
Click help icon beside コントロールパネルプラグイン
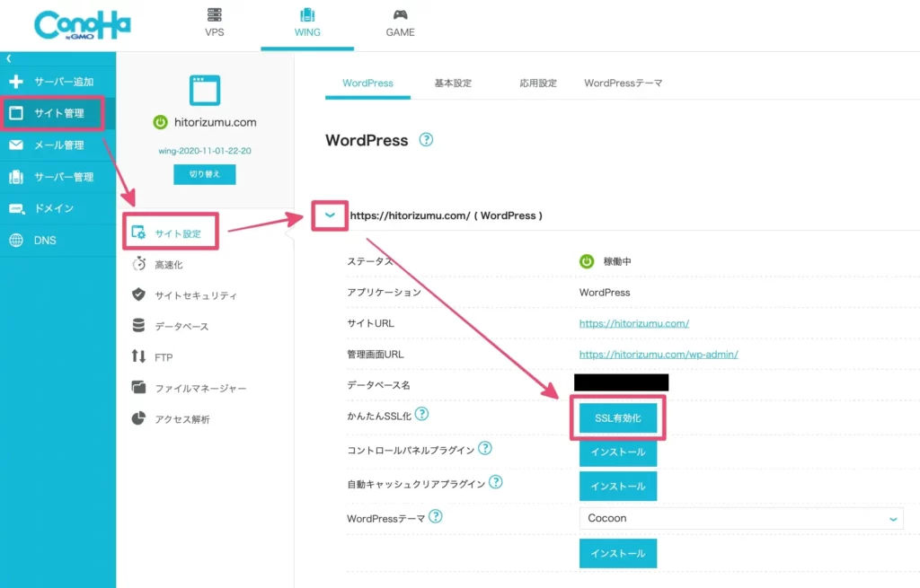(484, 449)
